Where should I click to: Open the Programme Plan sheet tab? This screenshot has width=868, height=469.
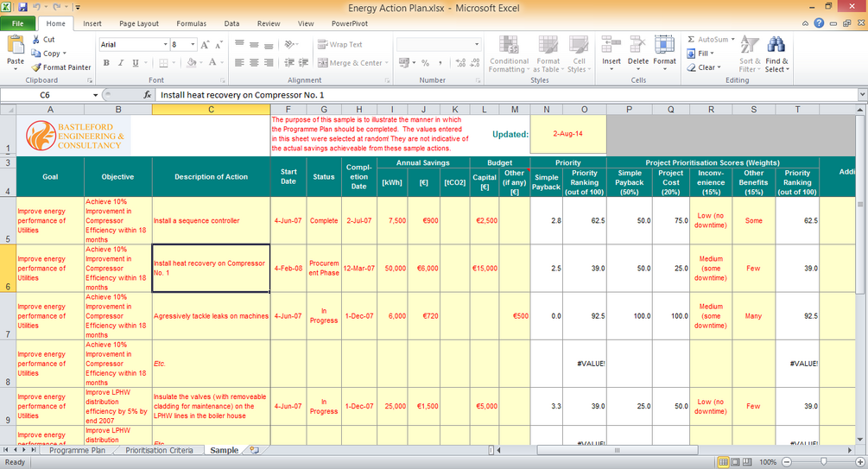[77, 450]
